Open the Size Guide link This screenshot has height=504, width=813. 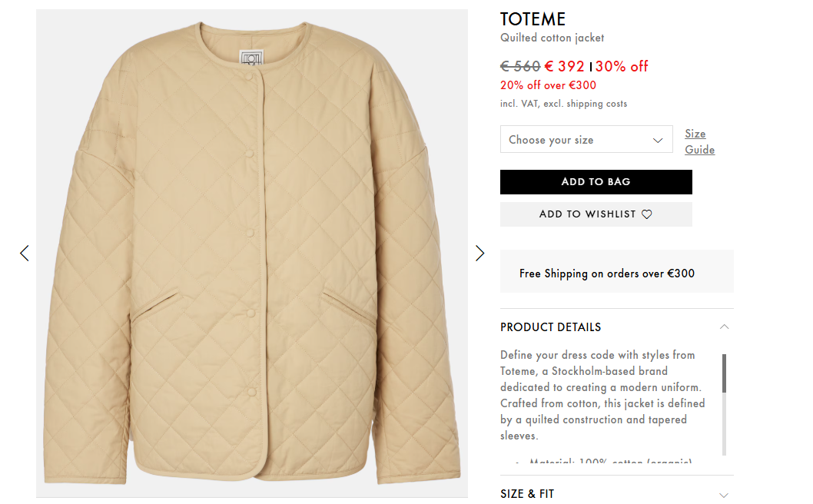click(699, 141)
